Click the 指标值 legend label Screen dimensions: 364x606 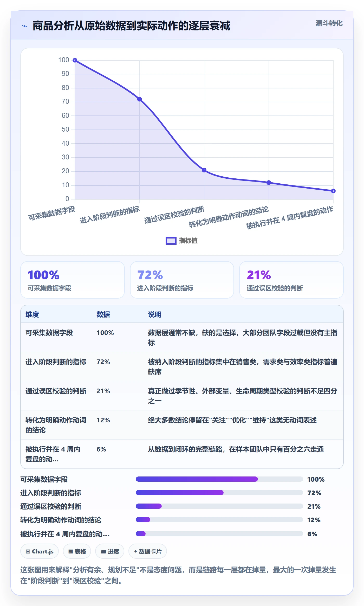188,241
